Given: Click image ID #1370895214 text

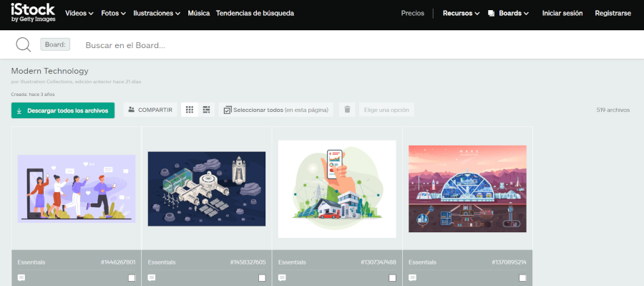Looking at the screenshot, I should pos(509,262).
